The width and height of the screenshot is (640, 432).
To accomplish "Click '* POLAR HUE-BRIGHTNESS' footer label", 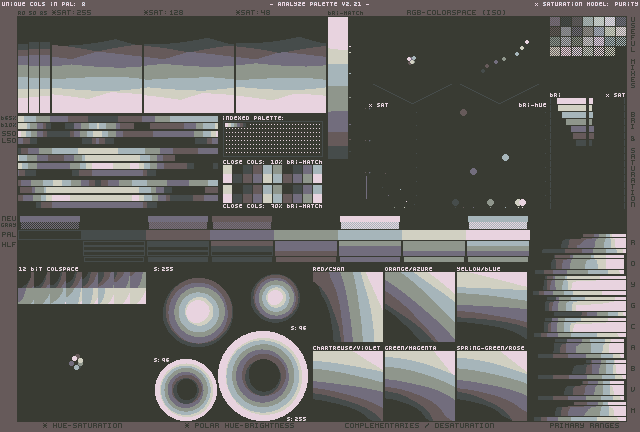I will [240, 425].
